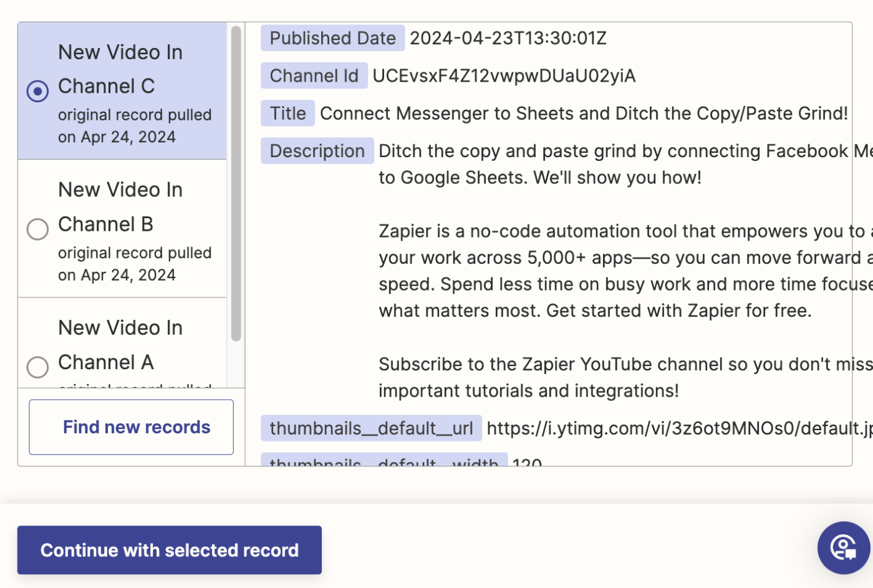Click the channel ID value UCEvsxF4Z12vwpwDUaU02yiA
The image size is (873, 588).
tap(504, 75)
